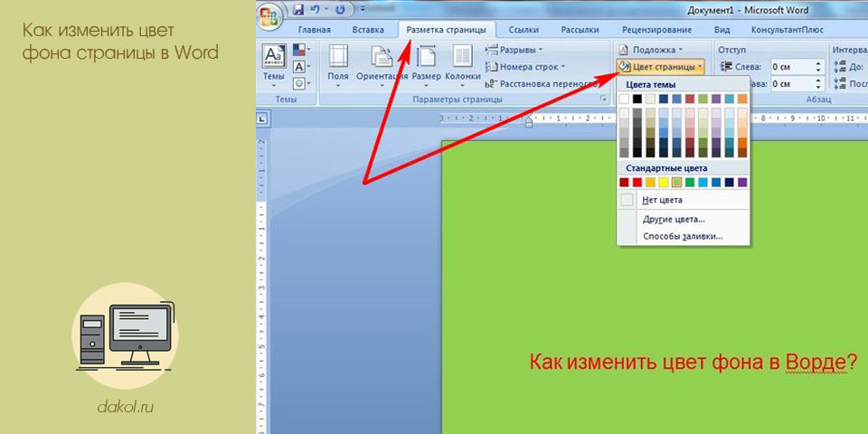This screenshot has height=434, width=868.
Task: Open the Quick Access toolbar customize arrow
Action: [362, 9]
